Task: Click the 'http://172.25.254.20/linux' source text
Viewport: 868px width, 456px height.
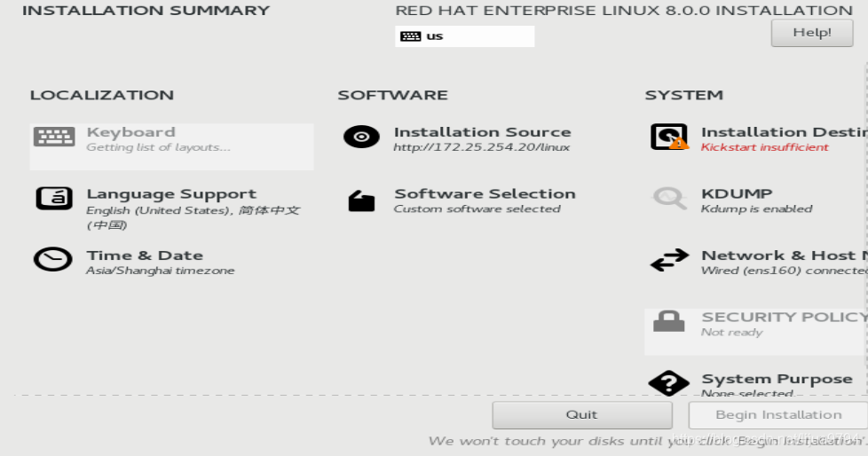Action: (482, 147)
